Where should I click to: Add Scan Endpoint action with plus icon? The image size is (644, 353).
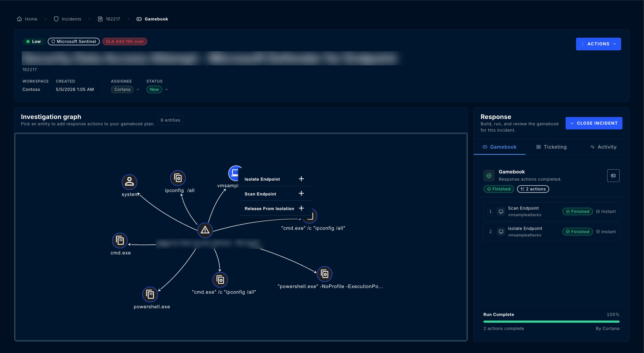301,193
